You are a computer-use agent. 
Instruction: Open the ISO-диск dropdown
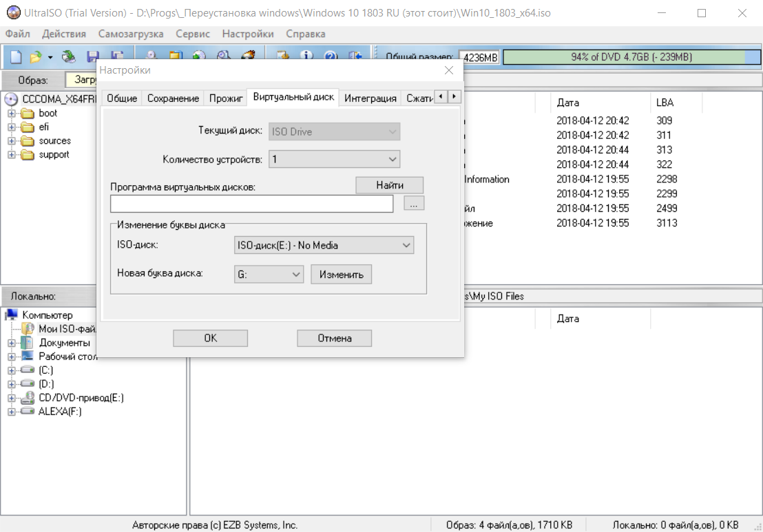click(x=324, y=245)
